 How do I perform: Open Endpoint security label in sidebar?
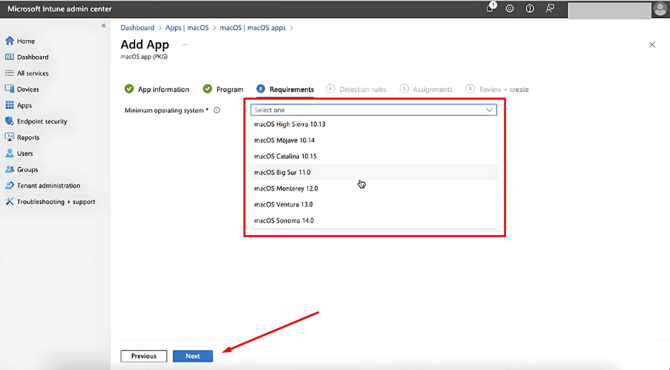[42, 121]
